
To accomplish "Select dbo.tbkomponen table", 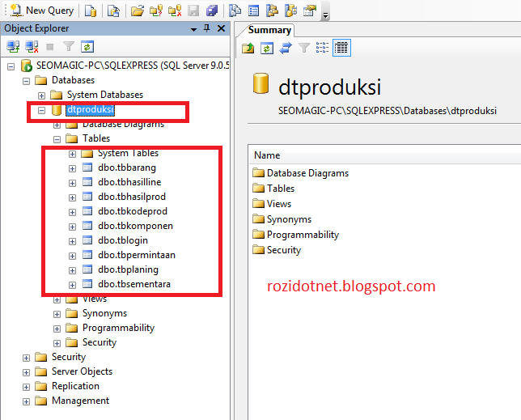I will 136,226.
